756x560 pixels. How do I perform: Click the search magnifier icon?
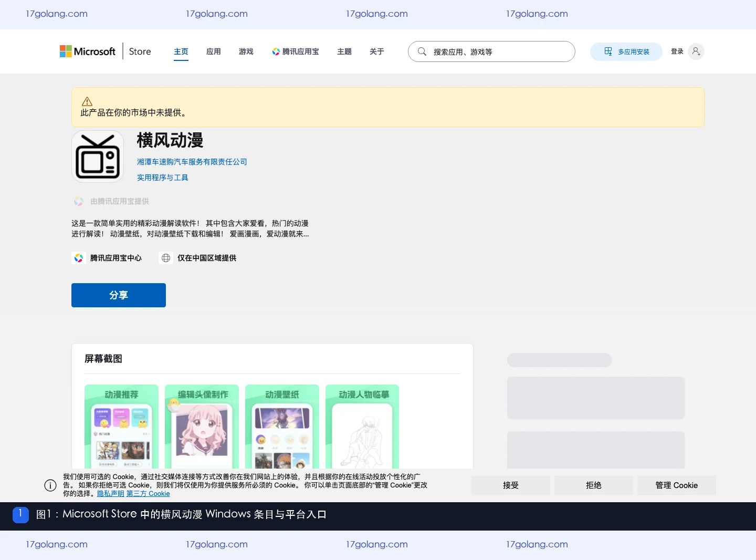(x=422, y=51)
